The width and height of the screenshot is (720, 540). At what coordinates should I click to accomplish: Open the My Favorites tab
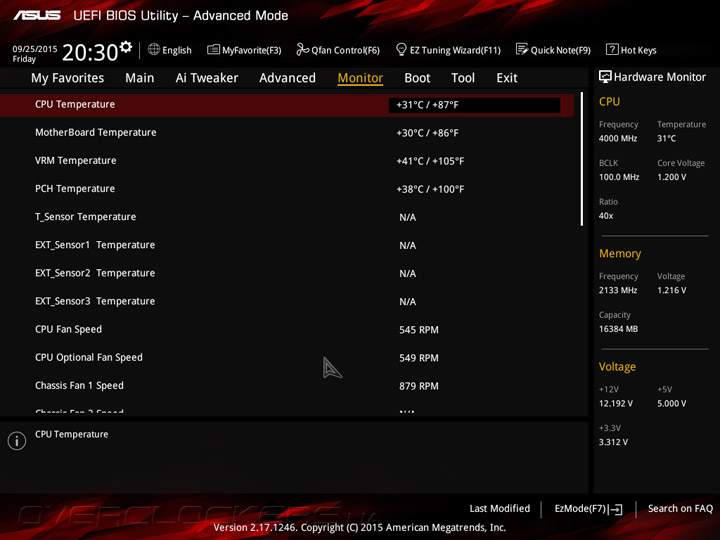click(x=68, y=78)
